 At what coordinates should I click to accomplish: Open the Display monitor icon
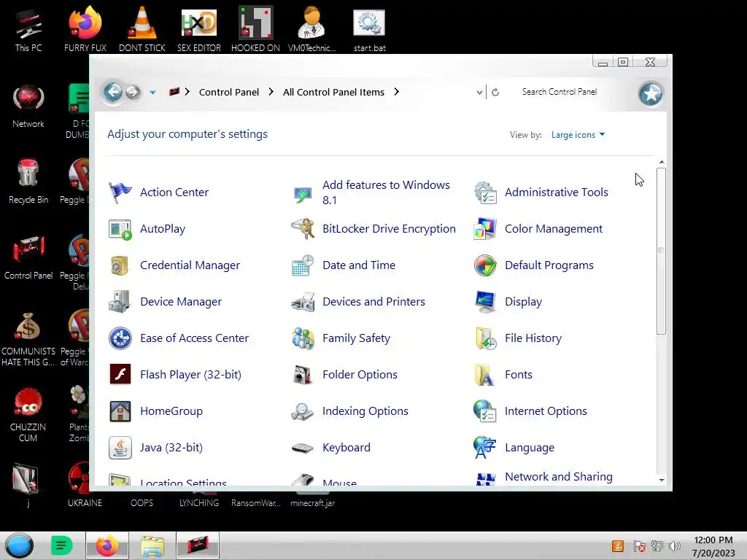coord(485,302)
